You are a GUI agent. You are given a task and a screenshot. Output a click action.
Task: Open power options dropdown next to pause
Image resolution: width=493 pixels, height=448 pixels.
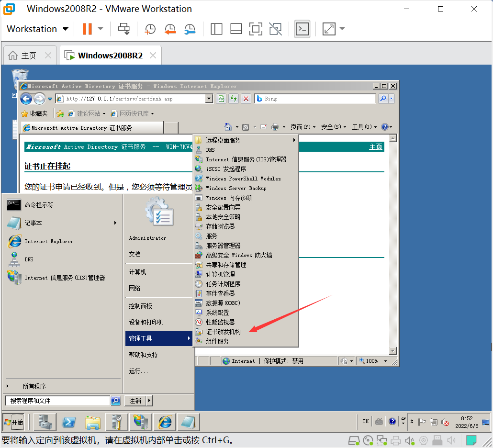click(101, 29)
